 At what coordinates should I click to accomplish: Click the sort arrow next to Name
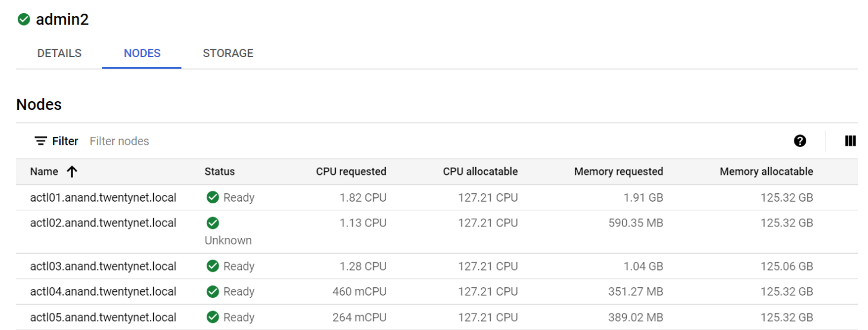tap(72, 172)
